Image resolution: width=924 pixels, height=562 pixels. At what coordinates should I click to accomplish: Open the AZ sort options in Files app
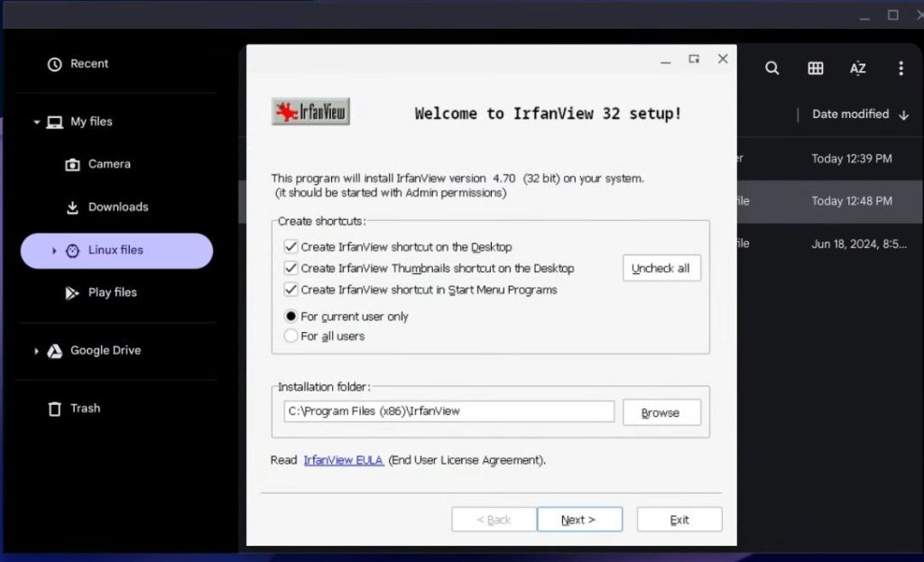click(x=857, y=69)
